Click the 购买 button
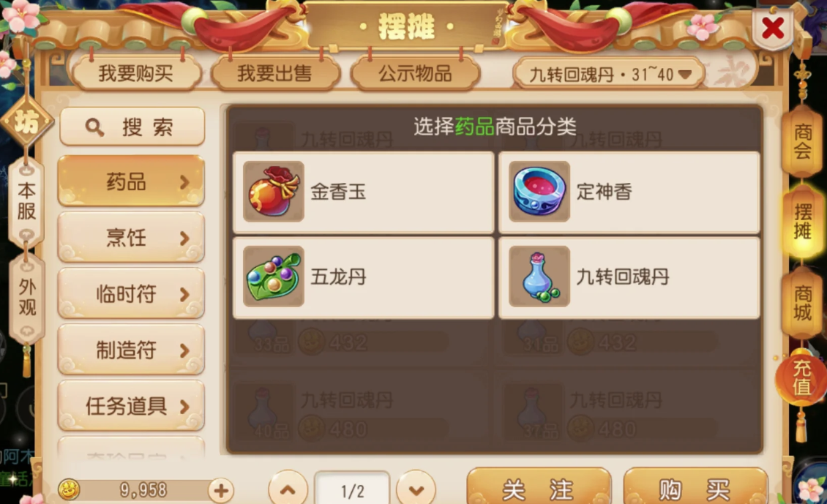The width and height of the screenshot is (827, 504). tap(695, 488)
